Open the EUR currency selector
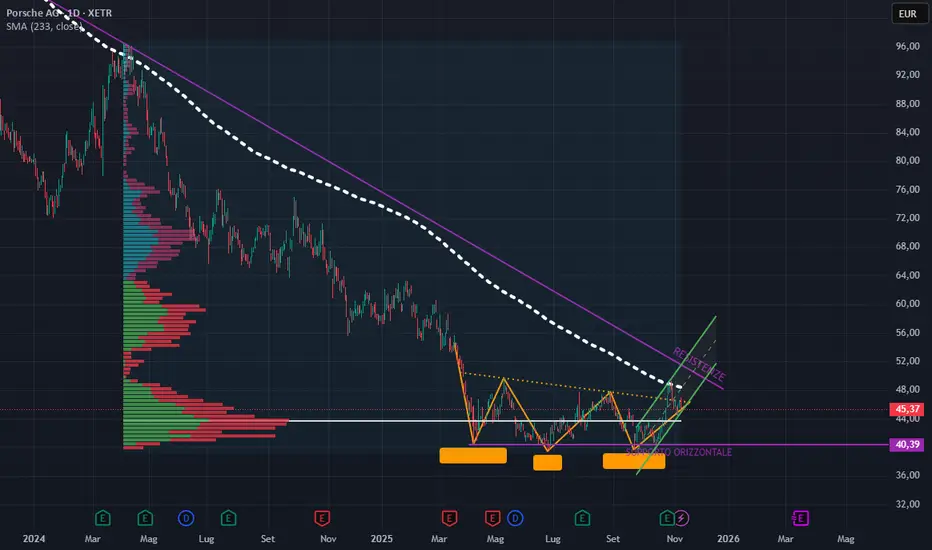This screenshot has width=932, height=550. pyautogui.click(x=908, y=14)
